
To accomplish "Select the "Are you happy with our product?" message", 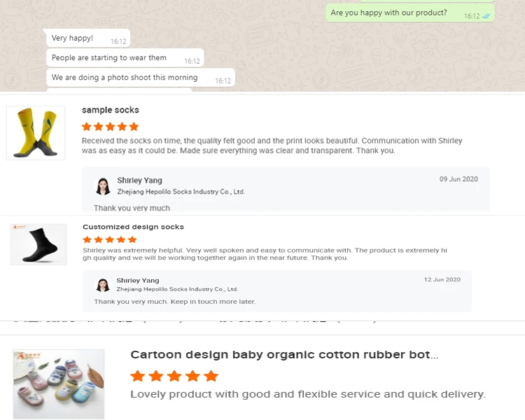I will (388, 13).
